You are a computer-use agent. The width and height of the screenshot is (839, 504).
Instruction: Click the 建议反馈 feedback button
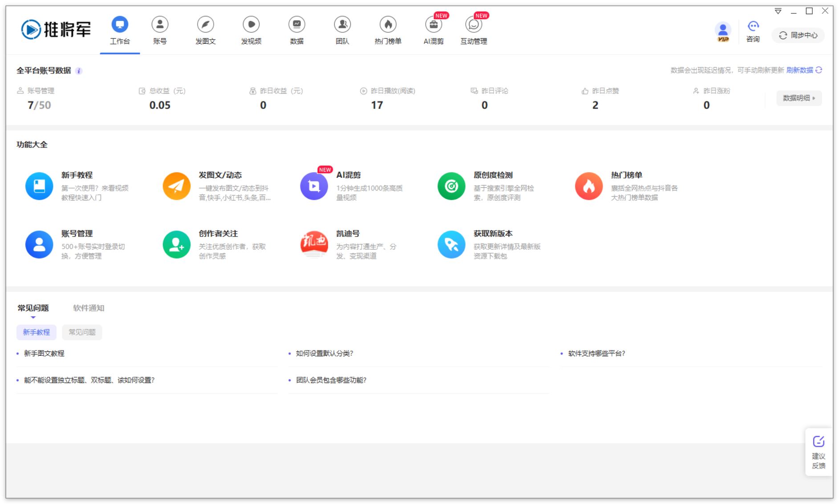[x=819, y=452]
